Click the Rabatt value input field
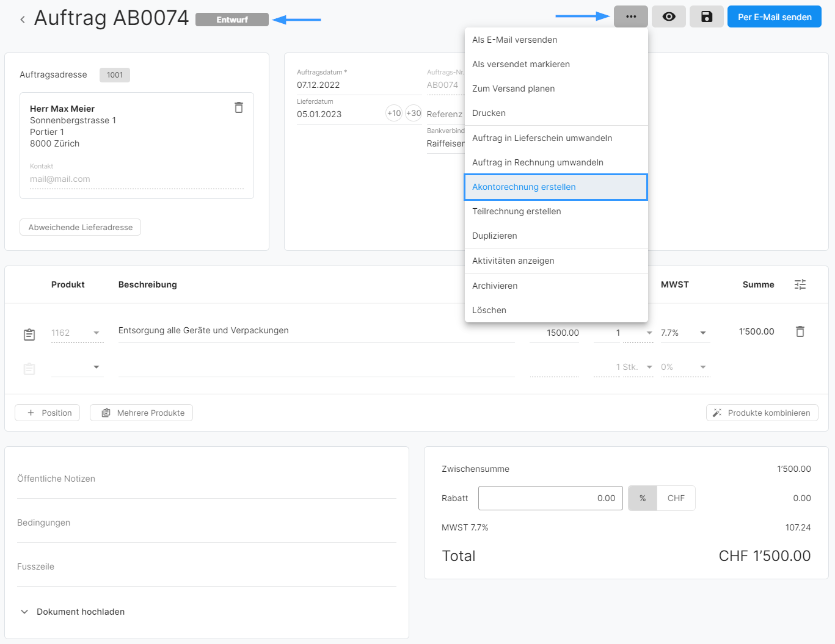Image resolution: width=835 pixels, height=644 pixels. pos(550,498)
